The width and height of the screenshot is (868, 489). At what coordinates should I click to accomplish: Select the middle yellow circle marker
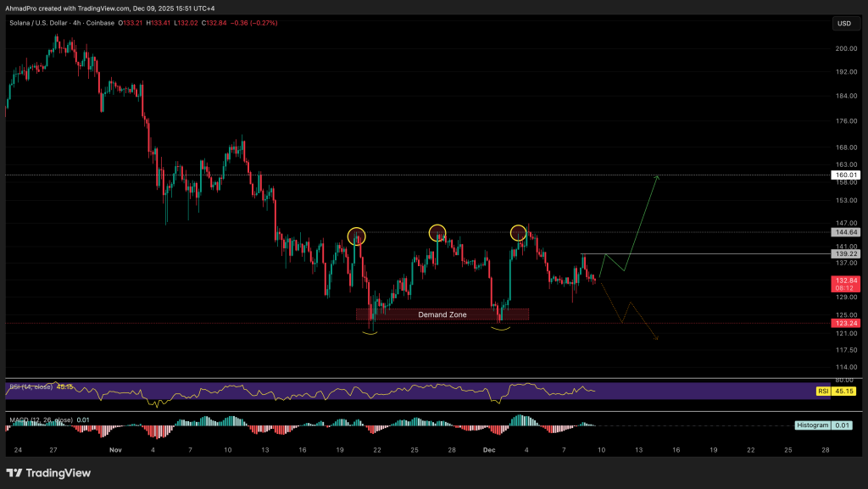(x=437, y=231)
